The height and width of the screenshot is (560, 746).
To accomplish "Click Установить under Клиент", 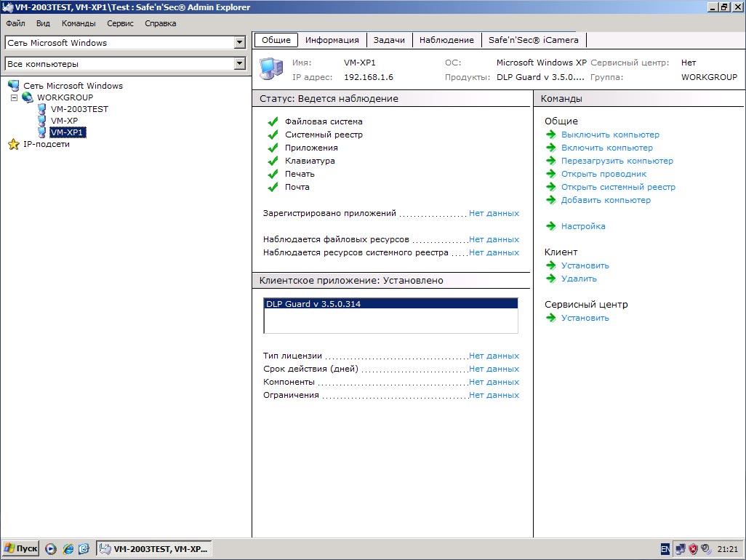I will (x=585, y=265).
